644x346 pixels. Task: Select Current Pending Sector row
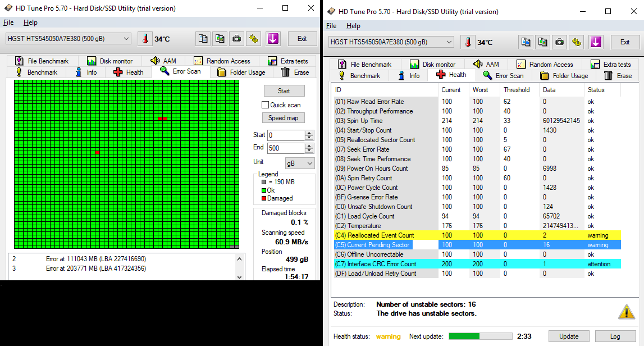[477, 245]
